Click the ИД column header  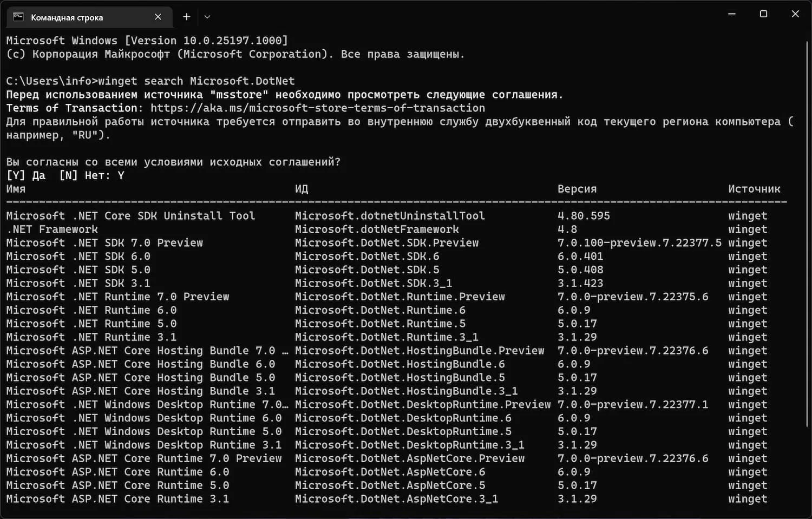302,189
